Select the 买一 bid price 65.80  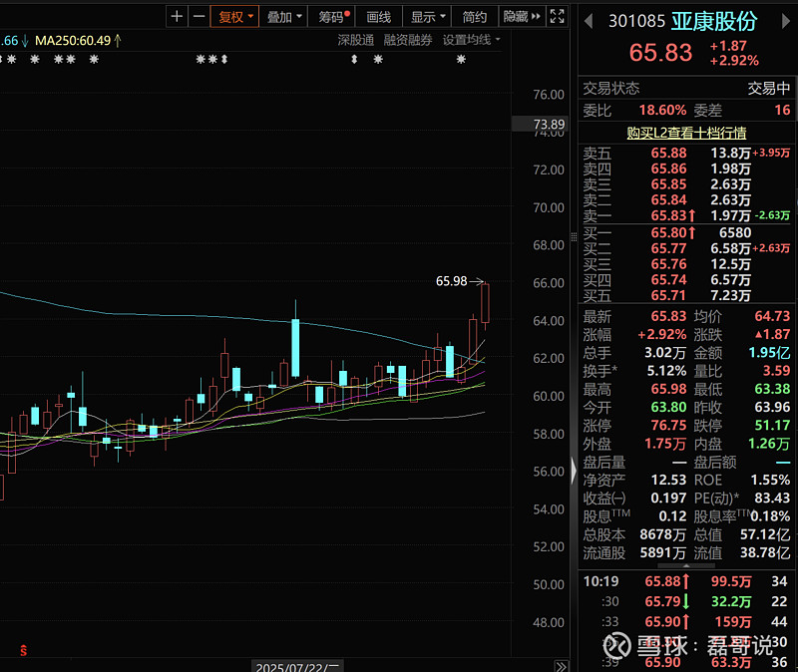[x=668, y=233]
